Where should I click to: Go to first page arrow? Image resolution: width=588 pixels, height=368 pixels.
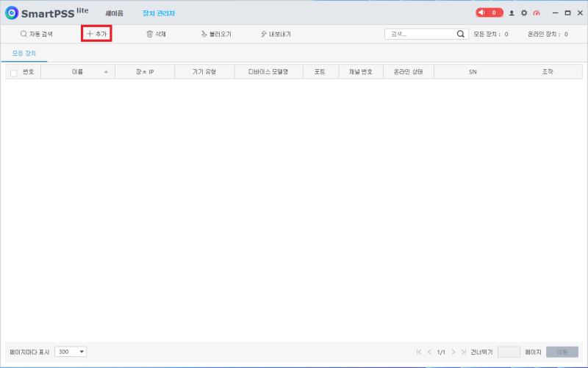click(x=419, y=352)
